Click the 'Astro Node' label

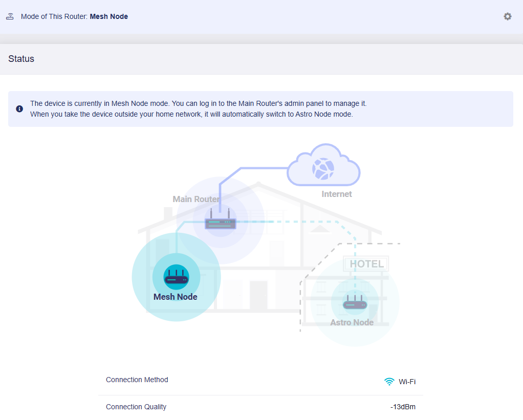[x=352, y=322]
